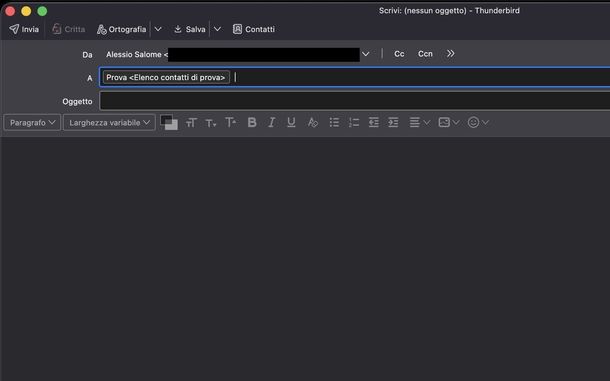Click in the message body area
The height and width of the screenshot is (381, 610).
coord(305,259)
